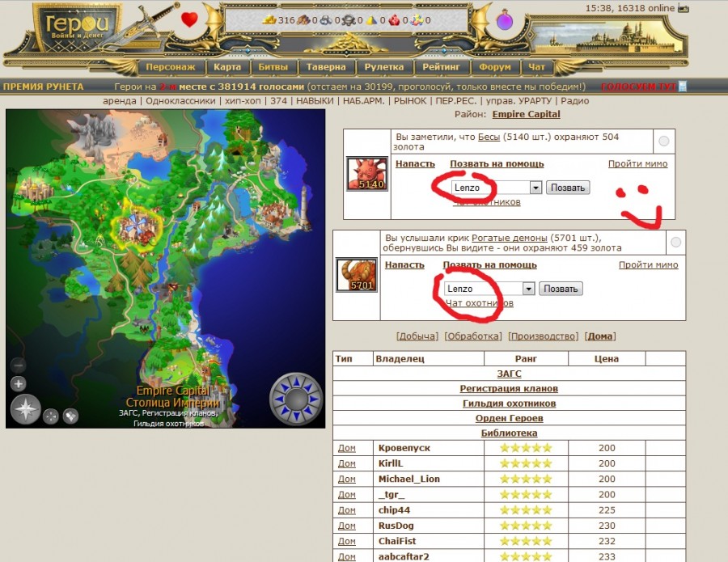Click owner name chip44

point(394,510)
